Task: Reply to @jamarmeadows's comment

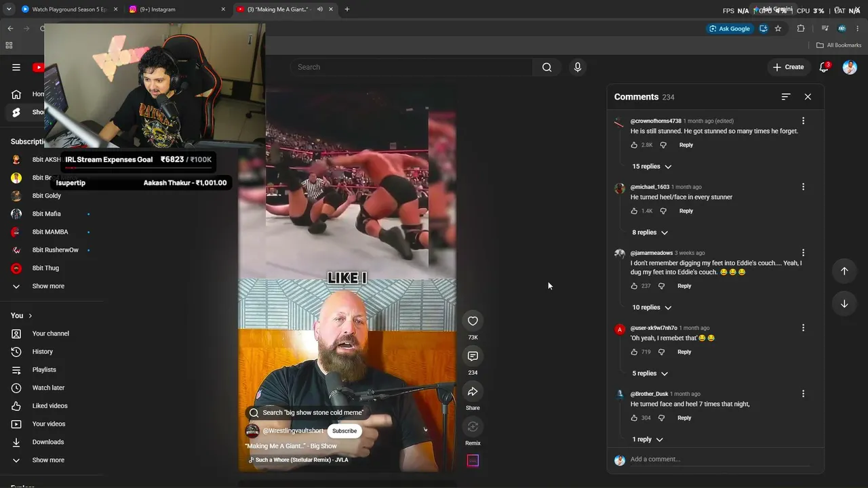Action: point(684,286)
